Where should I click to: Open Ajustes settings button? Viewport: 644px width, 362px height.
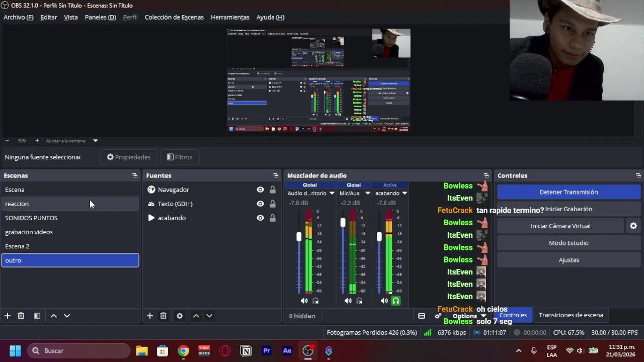[569, 260]
